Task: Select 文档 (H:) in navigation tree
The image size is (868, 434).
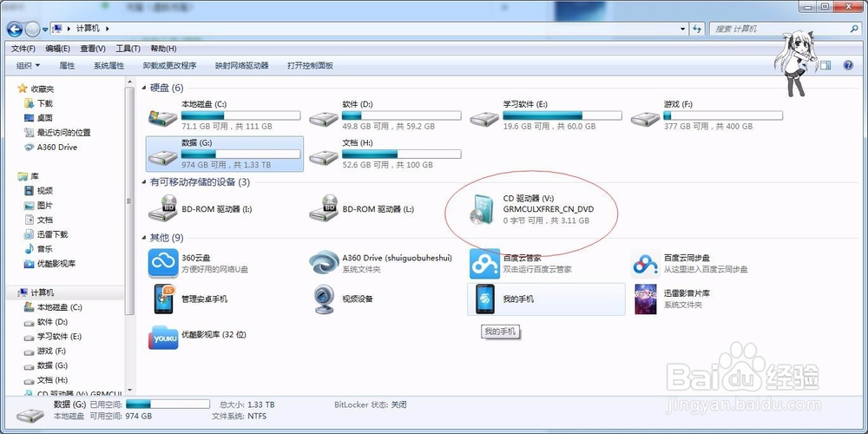Action: pos(52,380)
